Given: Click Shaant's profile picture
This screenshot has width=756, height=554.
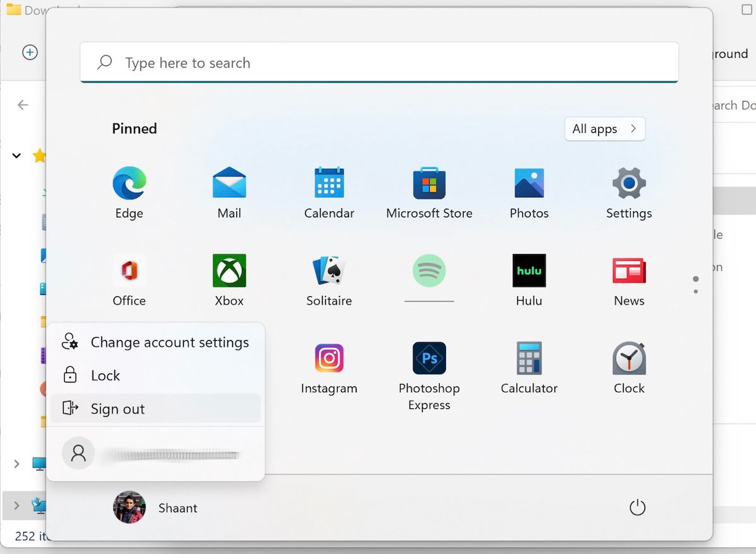Looking at the screenshot, I should click(x=129, y=507).
